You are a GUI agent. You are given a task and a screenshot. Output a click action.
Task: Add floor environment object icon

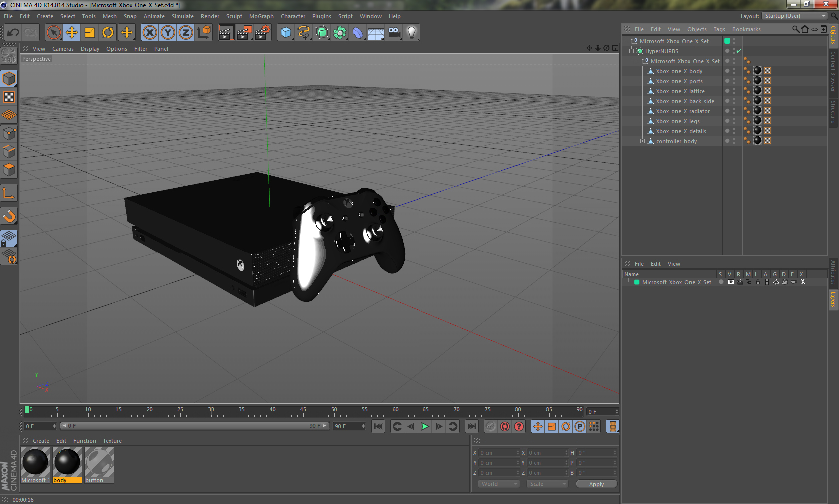click(376, 33)
